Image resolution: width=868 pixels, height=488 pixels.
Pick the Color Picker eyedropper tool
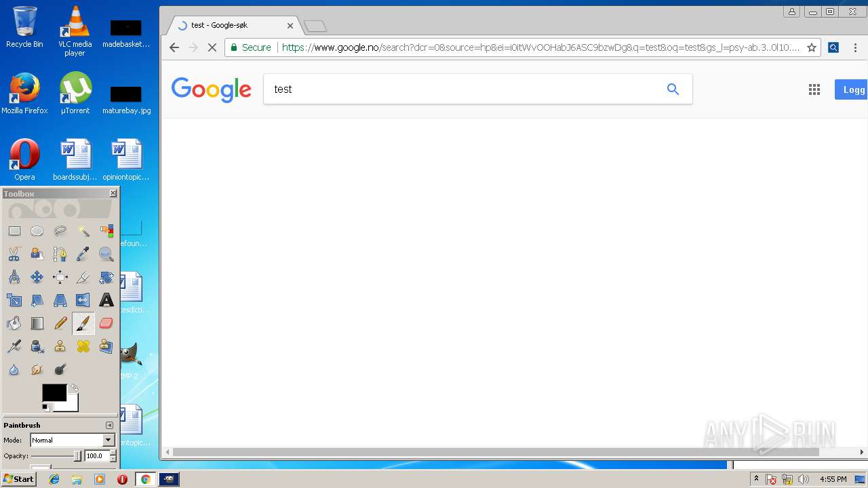(x=83, y=254)
